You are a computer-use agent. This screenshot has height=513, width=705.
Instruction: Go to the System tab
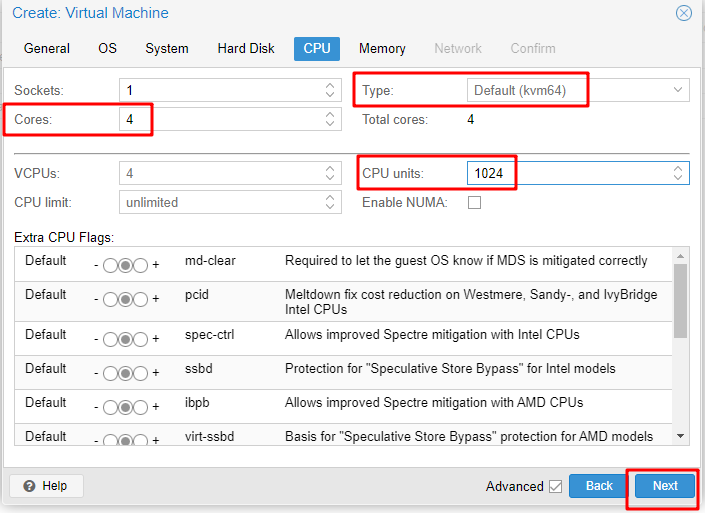pyautogui.click(x=166, y=48)
